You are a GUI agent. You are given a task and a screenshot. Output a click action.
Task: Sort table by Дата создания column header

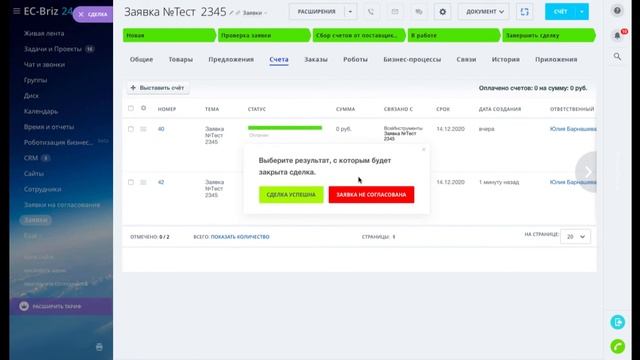tap(500, 109)
